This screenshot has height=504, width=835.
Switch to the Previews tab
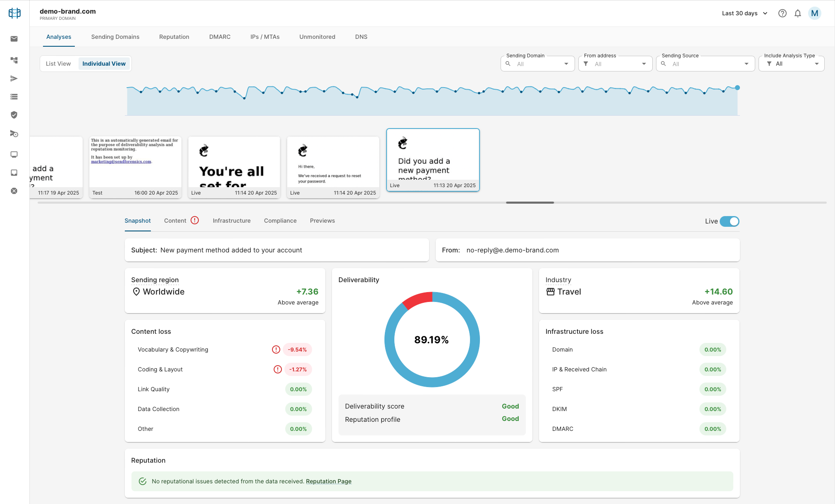(x=322, y=221)
